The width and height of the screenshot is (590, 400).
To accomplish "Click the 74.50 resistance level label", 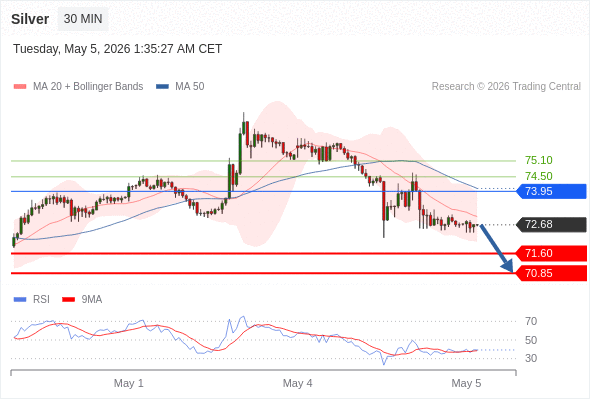I will (538, 176).
